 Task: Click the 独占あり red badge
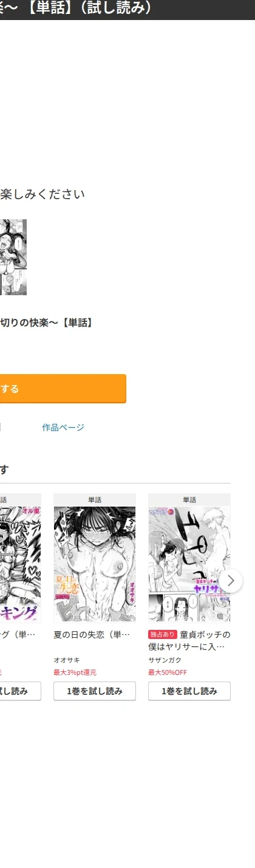click(163, 635)
